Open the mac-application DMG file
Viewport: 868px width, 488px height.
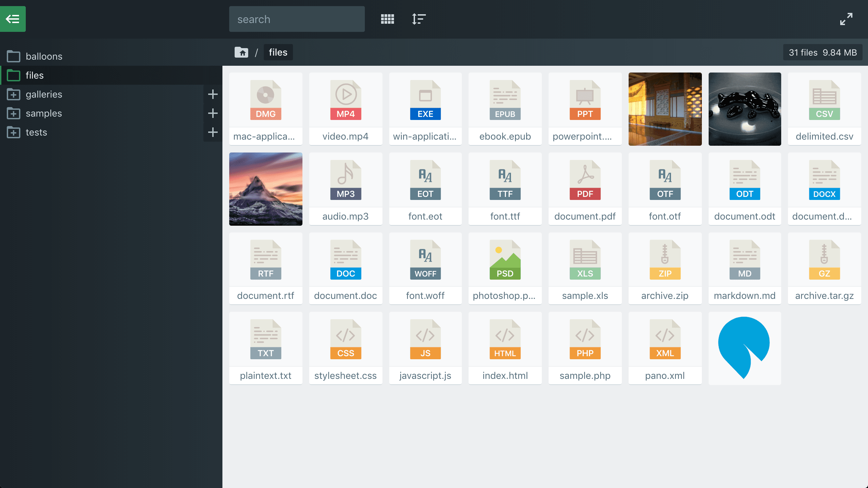point(265,108)
